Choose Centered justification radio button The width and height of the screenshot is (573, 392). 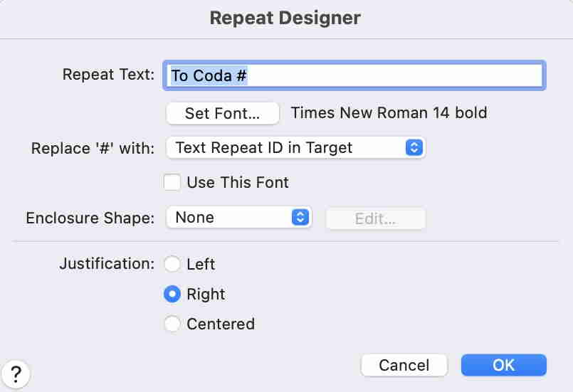coord(172,324)
